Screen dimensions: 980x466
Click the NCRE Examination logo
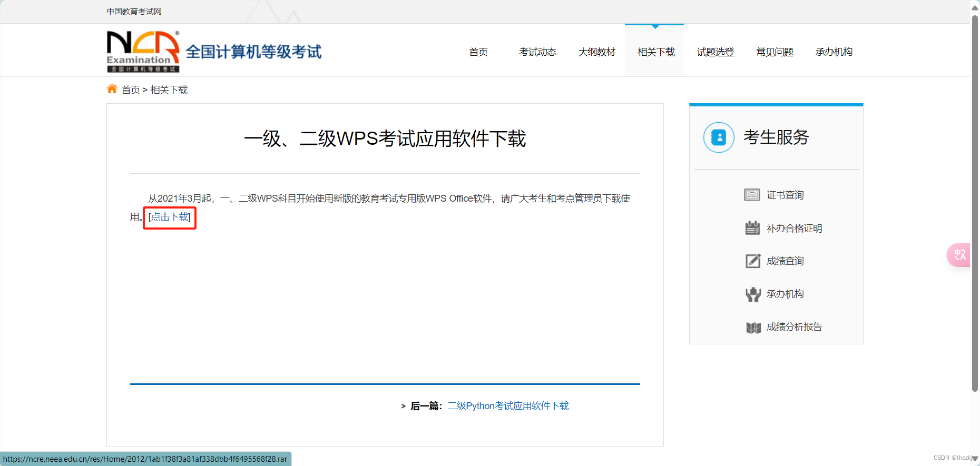[143, 51]
